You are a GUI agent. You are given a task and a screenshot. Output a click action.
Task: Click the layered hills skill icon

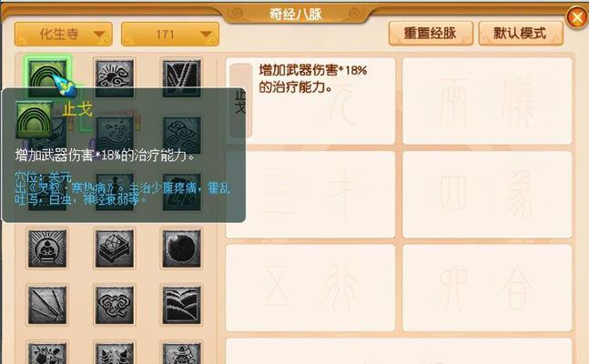coord(181,305)
